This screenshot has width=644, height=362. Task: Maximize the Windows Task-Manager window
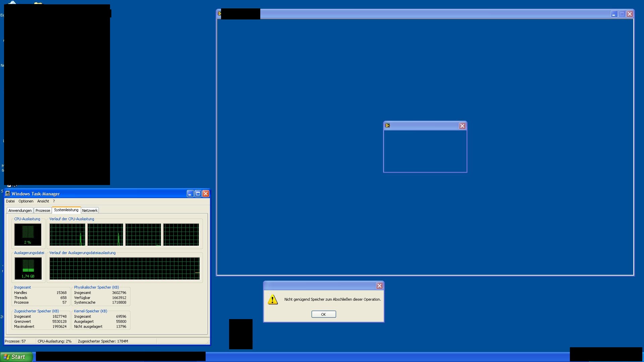coord(198,194)
